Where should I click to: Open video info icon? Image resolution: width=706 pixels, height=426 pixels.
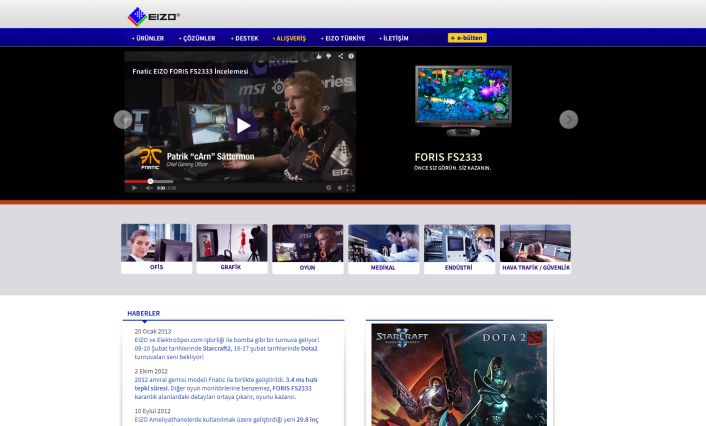pyautogui.click(x=350, y=56)
